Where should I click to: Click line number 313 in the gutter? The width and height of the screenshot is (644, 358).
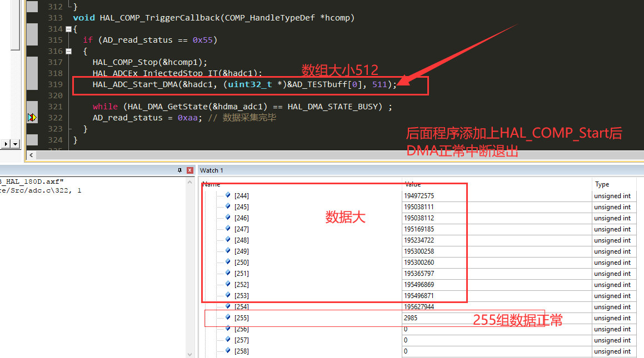point(55,18)
